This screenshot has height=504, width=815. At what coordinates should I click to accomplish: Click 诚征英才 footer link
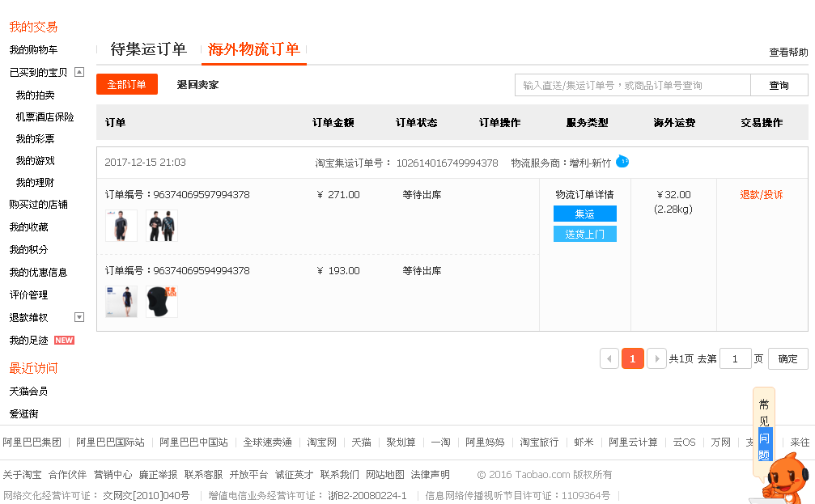294,474
